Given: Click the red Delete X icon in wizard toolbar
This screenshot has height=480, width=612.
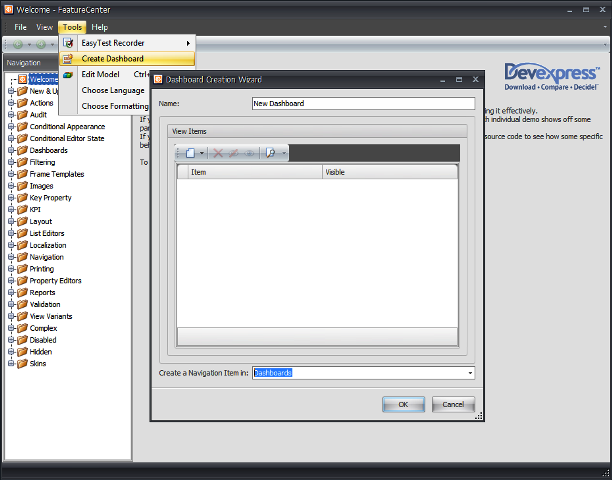Looking at the screenshot, I should [x=218, y=153].
